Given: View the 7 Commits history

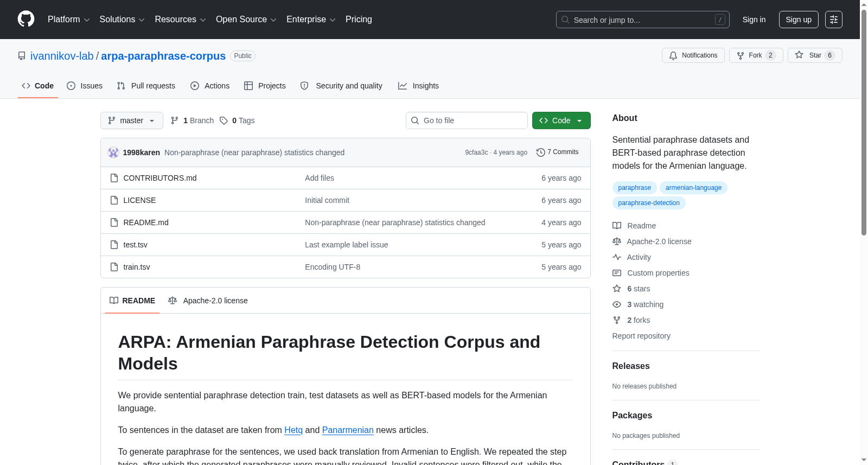Looking at the screenshot, I should pos(558,152).
